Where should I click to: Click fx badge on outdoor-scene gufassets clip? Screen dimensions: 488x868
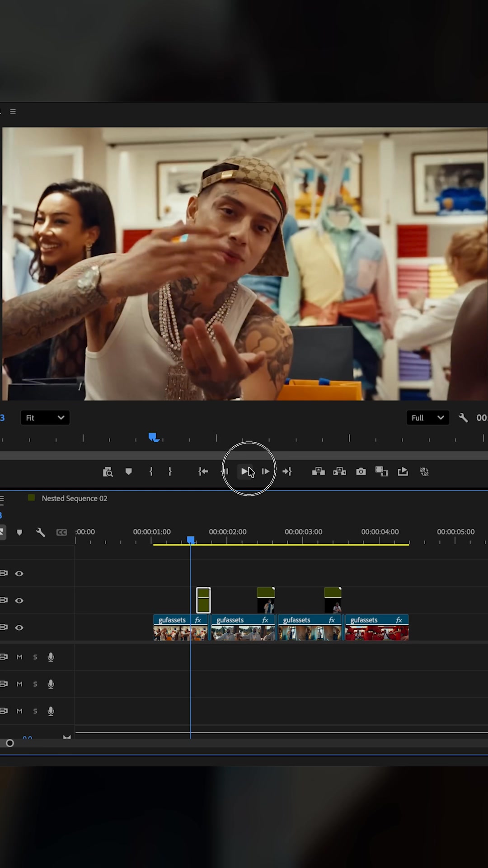265,620
